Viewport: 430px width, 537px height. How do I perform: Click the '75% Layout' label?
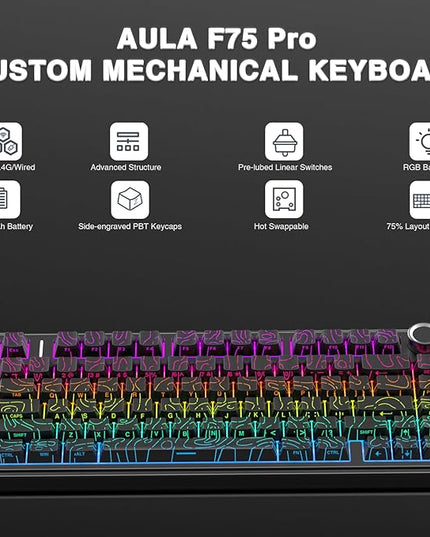408,226
